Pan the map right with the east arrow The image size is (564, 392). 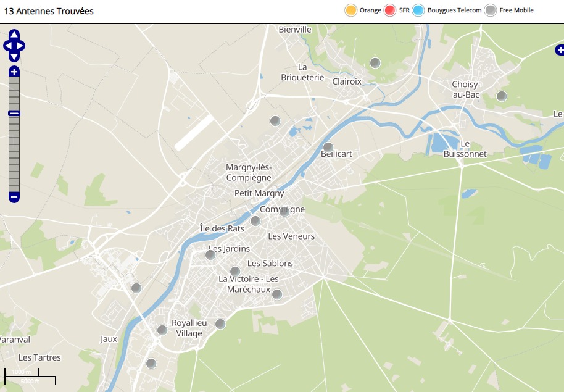point(20,46)
